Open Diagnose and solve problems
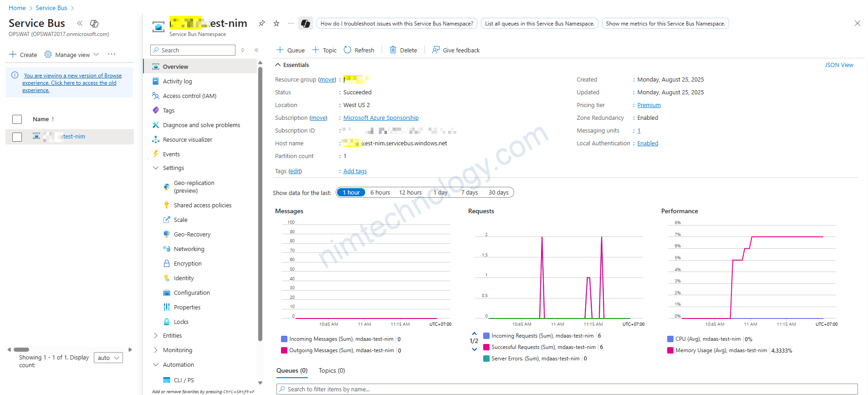This screenshot has height=395, width=868. tap(201, 125)
